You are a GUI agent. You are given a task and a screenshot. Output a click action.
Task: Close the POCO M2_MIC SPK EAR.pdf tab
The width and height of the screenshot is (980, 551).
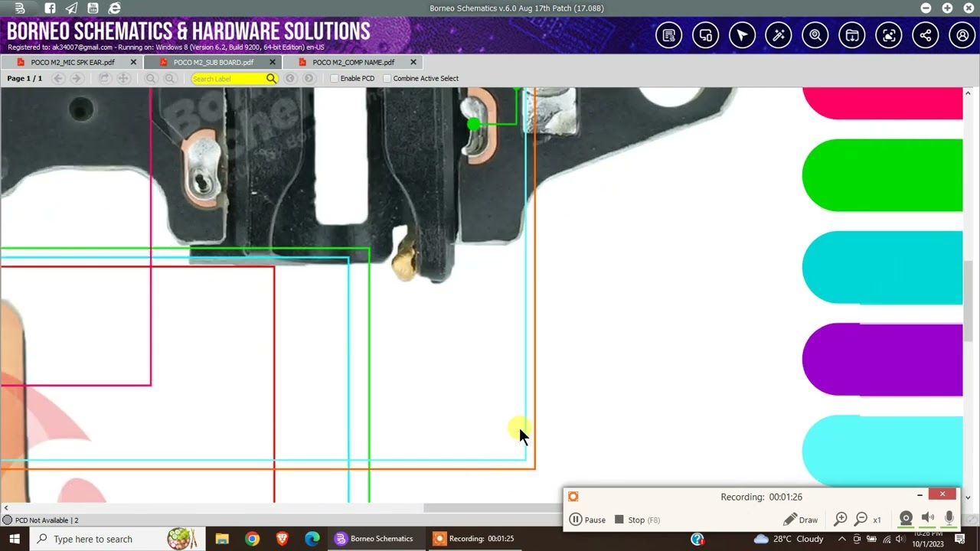(x=133, y=62)
